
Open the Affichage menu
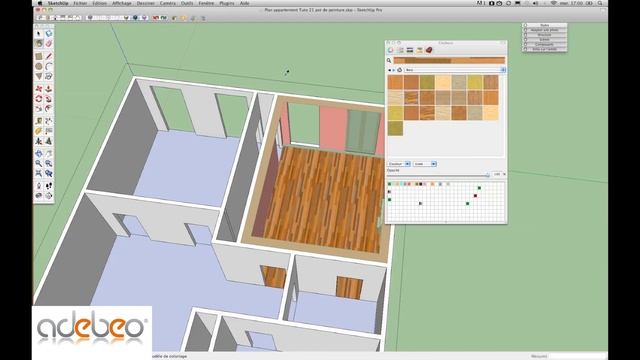pos(122,3)
